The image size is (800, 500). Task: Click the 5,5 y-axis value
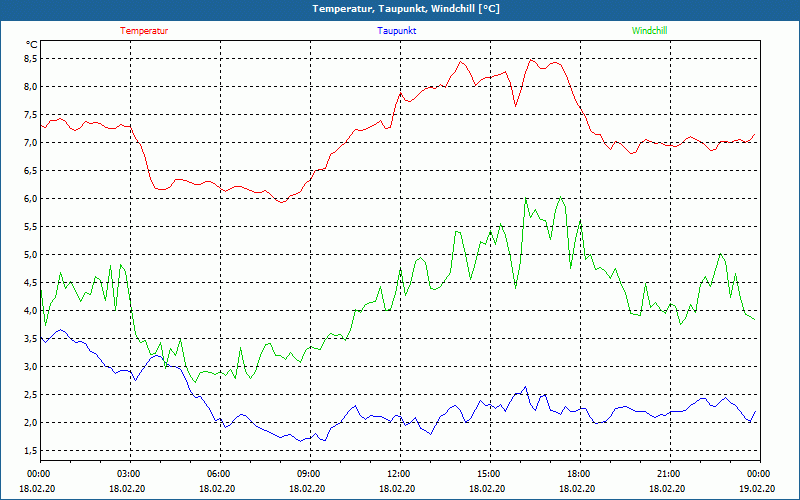coord(31,227)
